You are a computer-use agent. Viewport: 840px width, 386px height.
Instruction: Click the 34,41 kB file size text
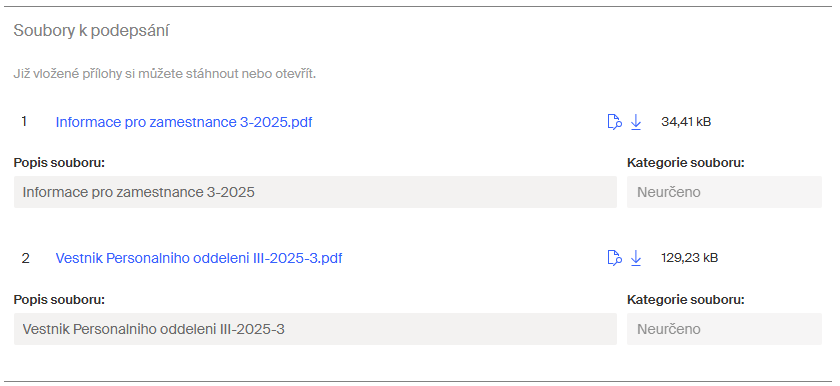[686, 122]
